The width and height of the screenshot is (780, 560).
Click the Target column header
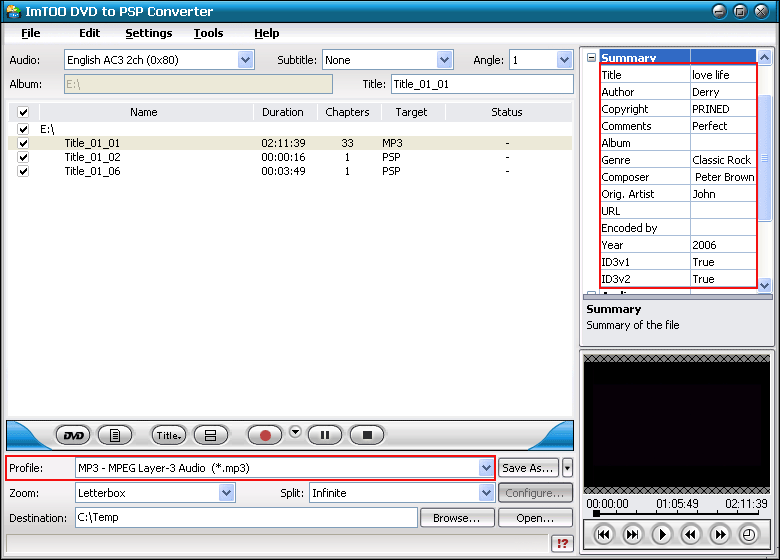pos(411,112)
